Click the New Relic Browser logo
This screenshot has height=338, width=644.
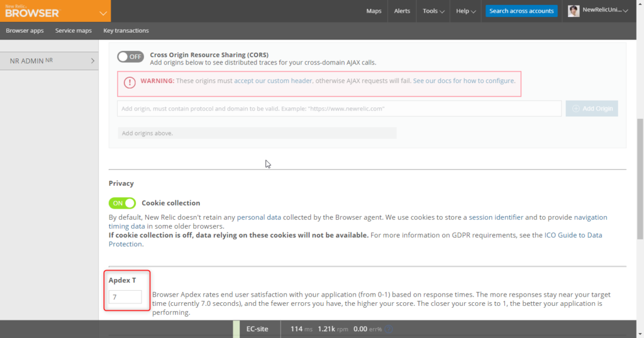click(x=32, y=11)
